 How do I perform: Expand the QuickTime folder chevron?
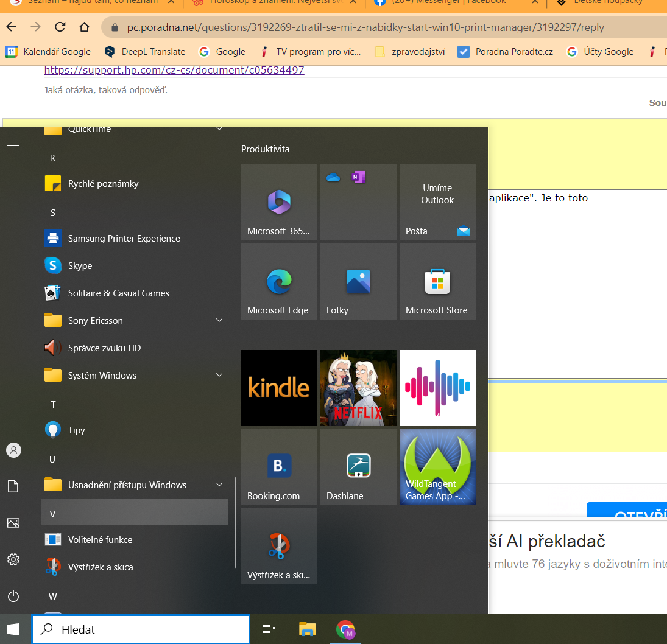[219, 129]
